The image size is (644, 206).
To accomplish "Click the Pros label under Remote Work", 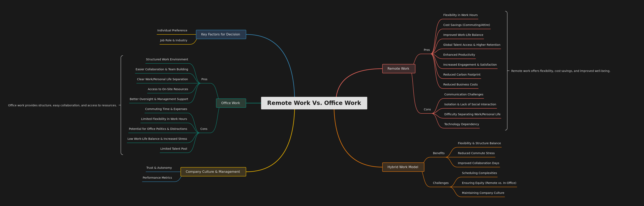I will pos(426,50).
